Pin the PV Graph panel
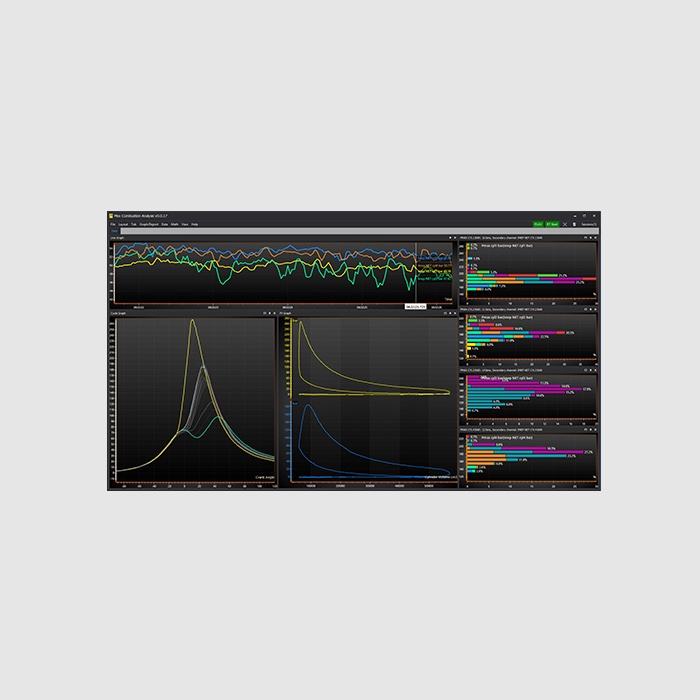The height and width of the screenshot is (700, 700). [450, 313]
